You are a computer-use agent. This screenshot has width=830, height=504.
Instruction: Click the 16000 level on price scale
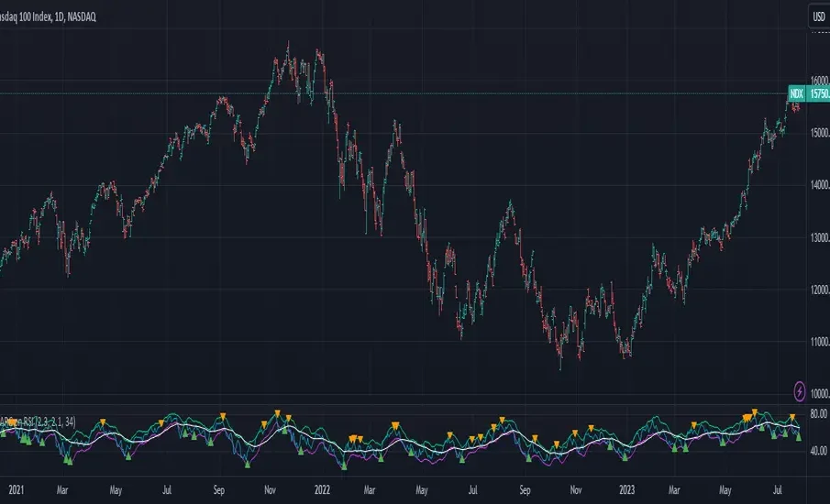(x=818, y=80)
